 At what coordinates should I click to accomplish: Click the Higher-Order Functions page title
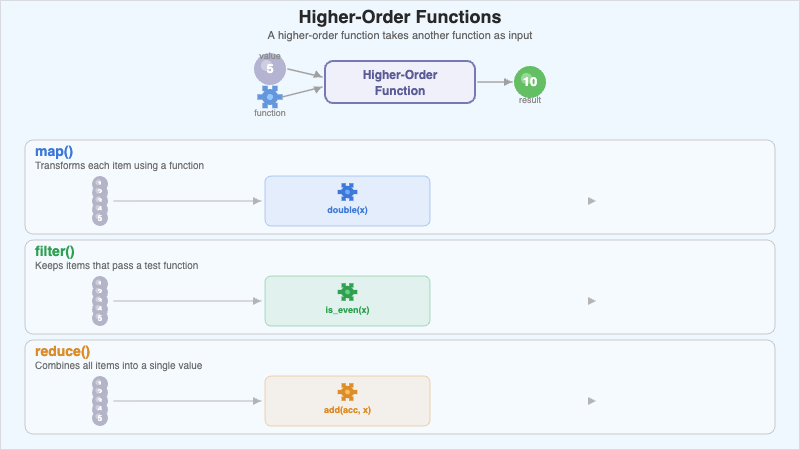(x=400, y=17)
